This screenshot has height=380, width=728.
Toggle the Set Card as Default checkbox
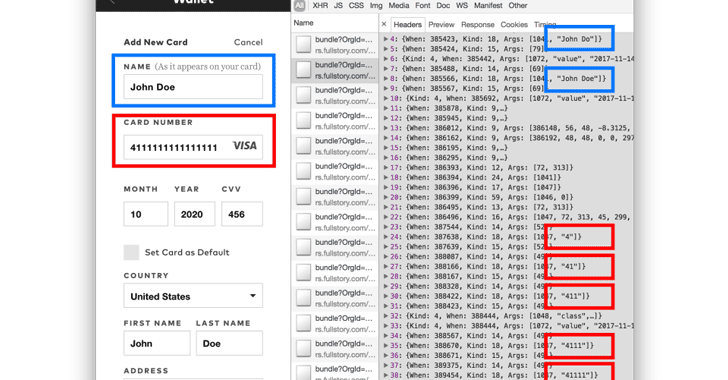click(131, 252)
